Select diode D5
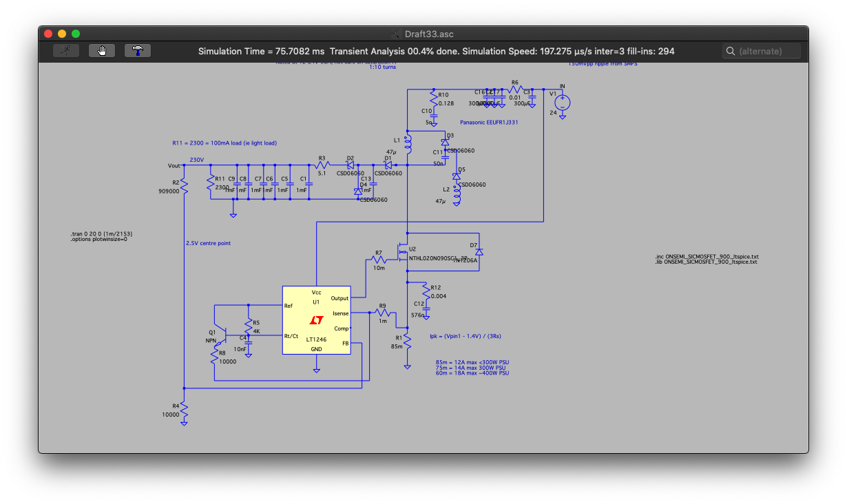The height and width of the screenshot is (504, 847). click(x=456, y=176)
